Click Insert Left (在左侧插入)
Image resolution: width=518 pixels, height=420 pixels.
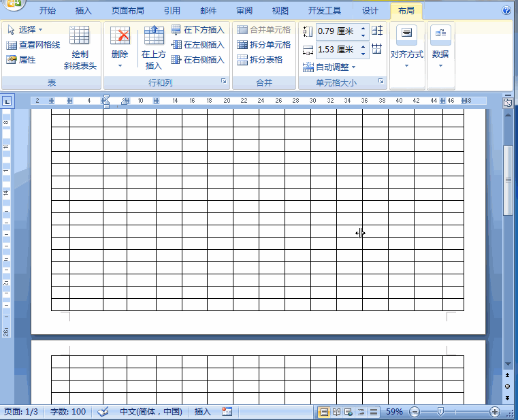click(x=198, y=45)
